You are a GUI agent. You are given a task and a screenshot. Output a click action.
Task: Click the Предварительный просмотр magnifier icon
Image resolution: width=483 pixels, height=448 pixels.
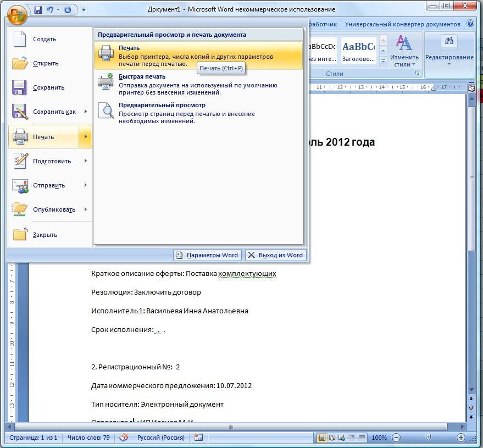pos(106,110)
